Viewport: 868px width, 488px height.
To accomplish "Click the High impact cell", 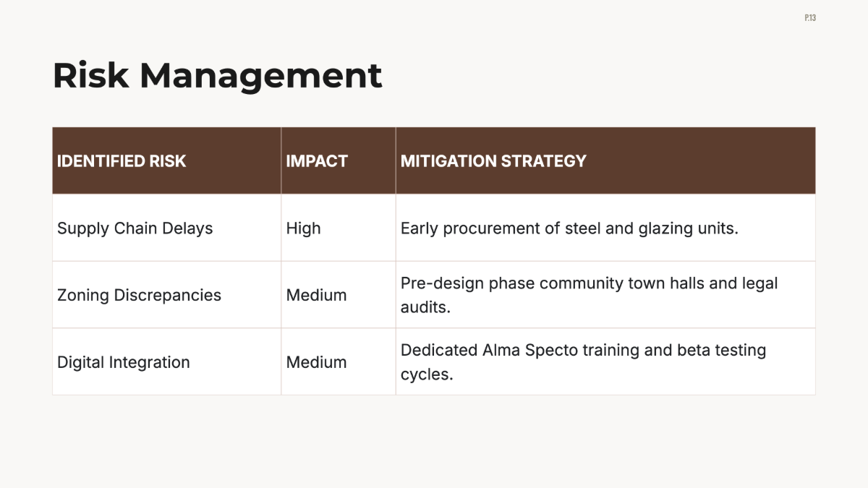I will click(x=339, y=228).
